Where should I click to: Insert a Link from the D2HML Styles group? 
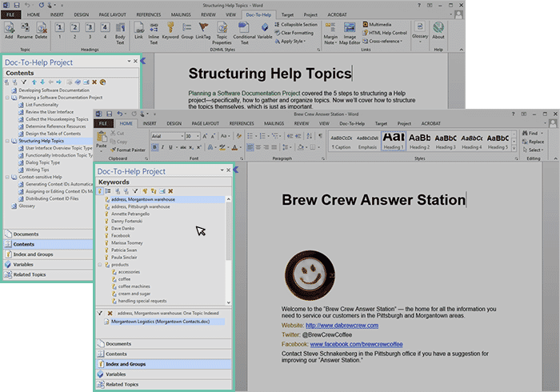pos(138,30)
